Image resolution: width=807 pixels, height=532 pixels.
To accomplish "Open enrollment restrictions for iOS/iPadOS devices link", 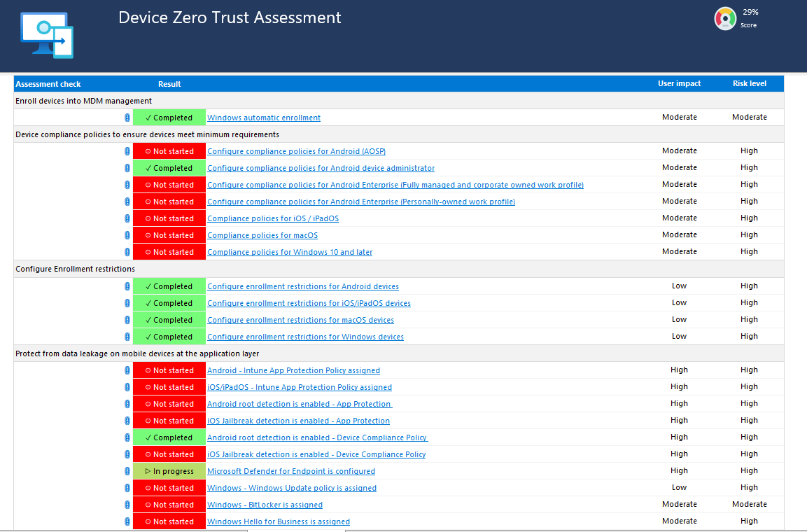I will [309, 304].
